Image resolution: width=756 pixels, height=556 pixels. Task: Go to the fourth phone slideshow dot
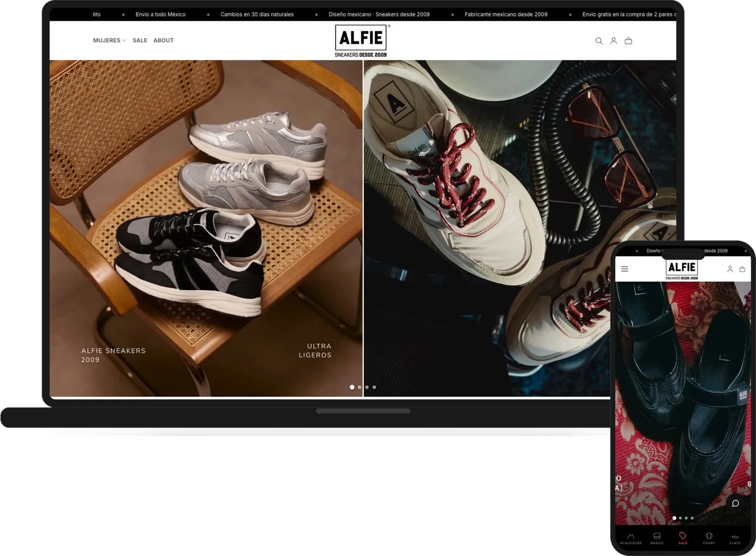point(692,518)
